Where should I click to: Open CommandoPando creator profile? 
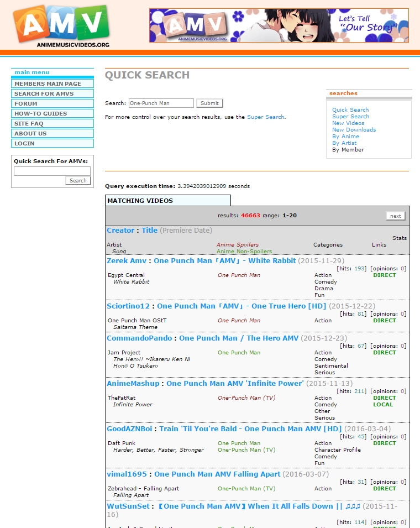[139, 338]
